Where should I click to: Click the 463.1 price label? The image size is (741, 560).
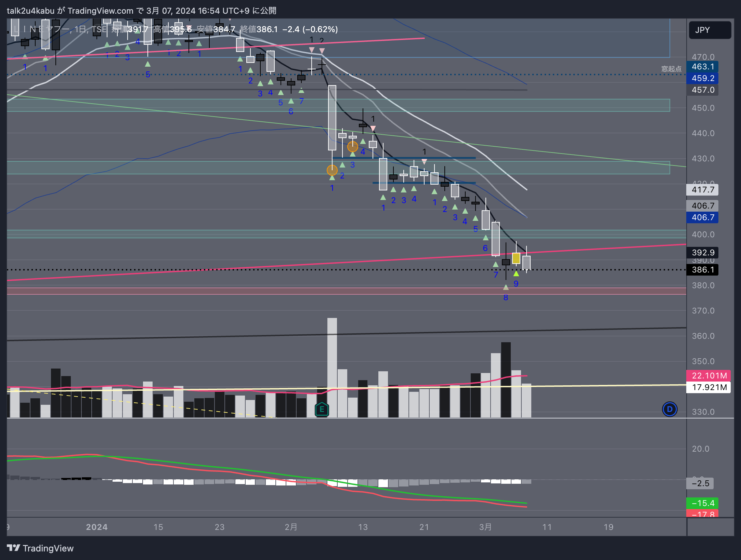[703, 67]
